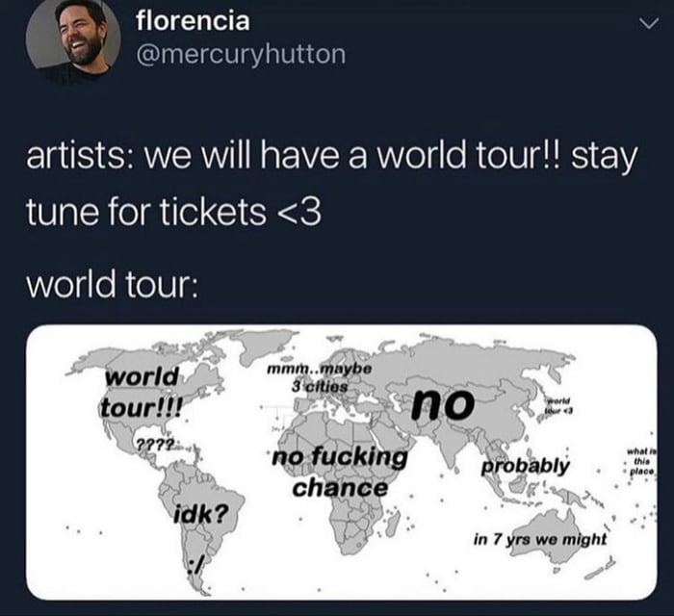This screenshot has width=674, height=616.
Task: Select 'what is this place' text at map edge
Action: pos(640,462)
